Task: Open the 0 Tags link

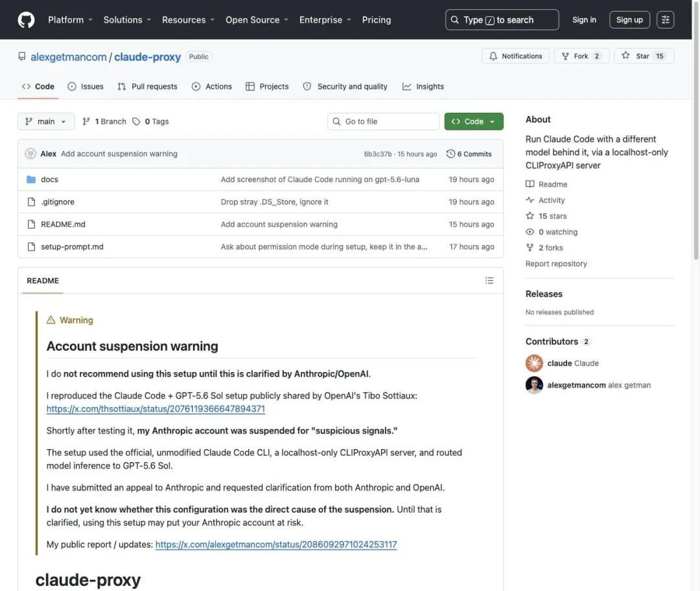Action: [x=150, y=121]
